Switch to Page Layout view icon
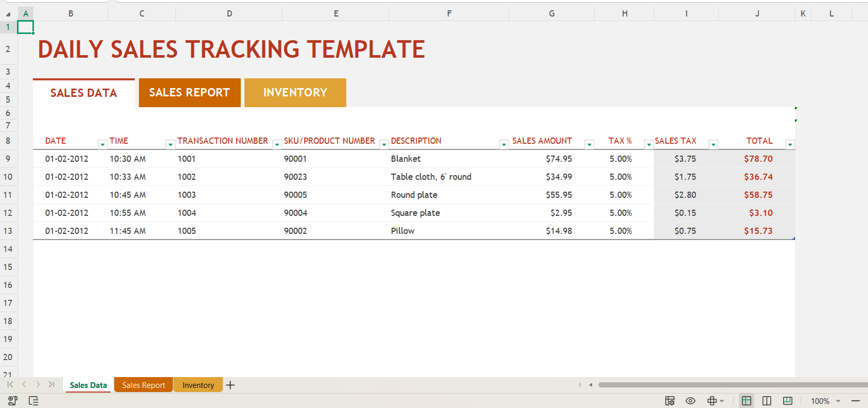The width and height of the screenshot is (868, 408). tap(788, 401)
